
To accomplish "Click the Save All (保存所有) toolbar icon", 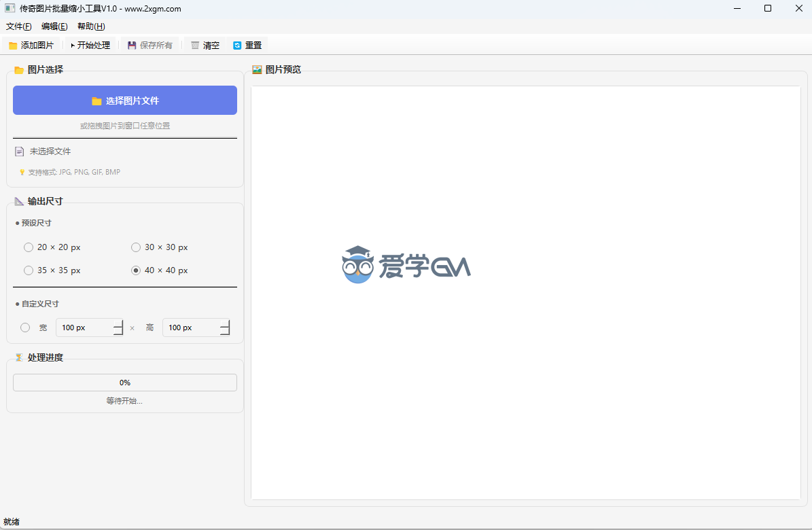I will click(132, 46).
